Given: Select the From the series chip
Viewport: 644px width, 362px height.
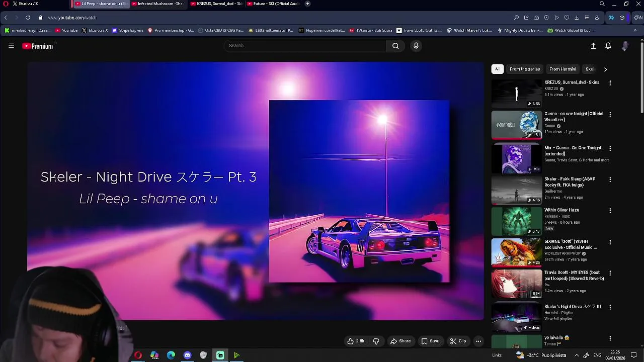Looking at the screenshot, I should click(525, 69).
